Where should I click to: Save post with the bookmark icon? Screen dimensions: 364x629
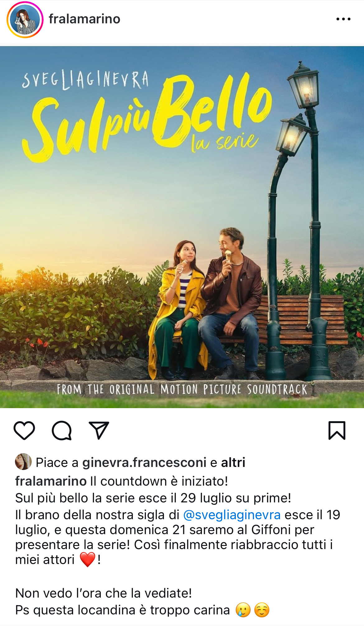(337, 431)
